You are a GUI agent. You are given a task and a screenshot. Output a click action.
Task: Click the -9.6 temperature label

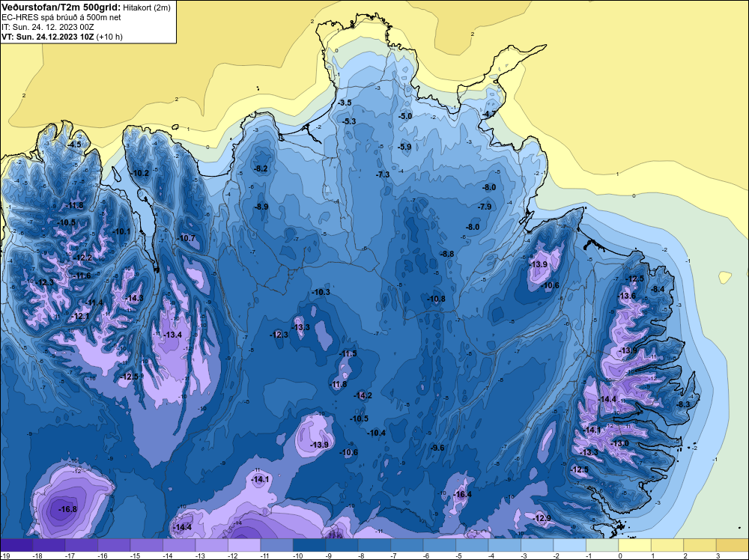click(437, 448)
